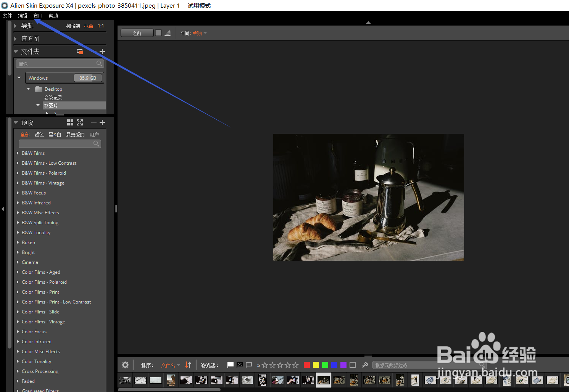
Task: Select the 最喜爱的 presets tab
Action: point(75,135)
